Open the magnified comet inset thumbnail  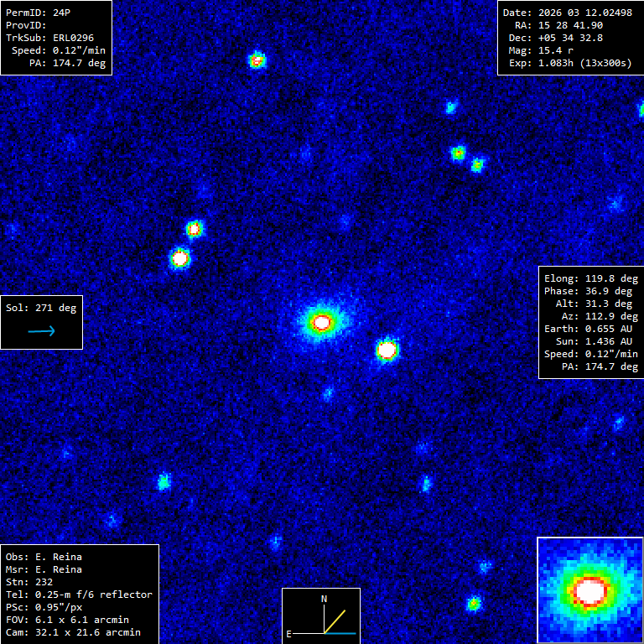pyautogui.click(x=590, y=590)
